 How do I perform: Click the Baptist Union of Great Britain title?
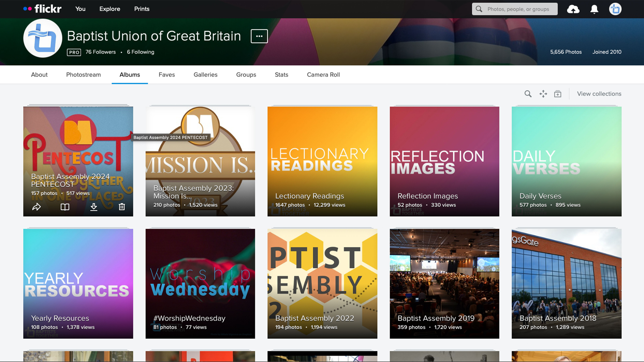pyautogui.click(x=154, y=36)
